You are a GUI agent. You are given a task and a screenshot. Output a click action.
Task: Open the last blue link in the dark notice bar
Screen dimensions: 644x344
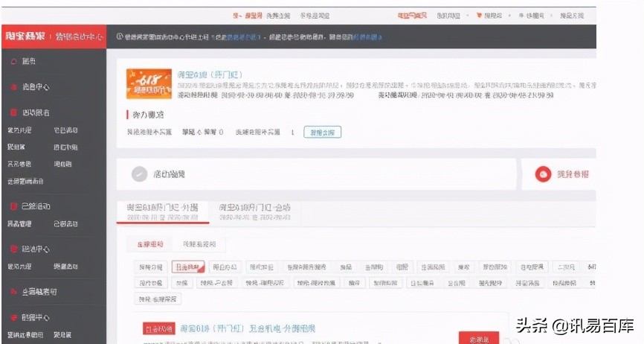367,37
